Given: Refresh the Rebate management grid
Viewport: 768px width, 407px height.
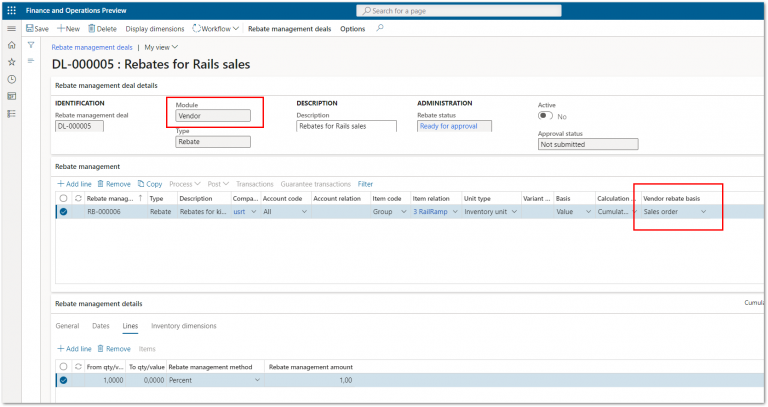Looking at the screenshot, I should click(78, 198).
